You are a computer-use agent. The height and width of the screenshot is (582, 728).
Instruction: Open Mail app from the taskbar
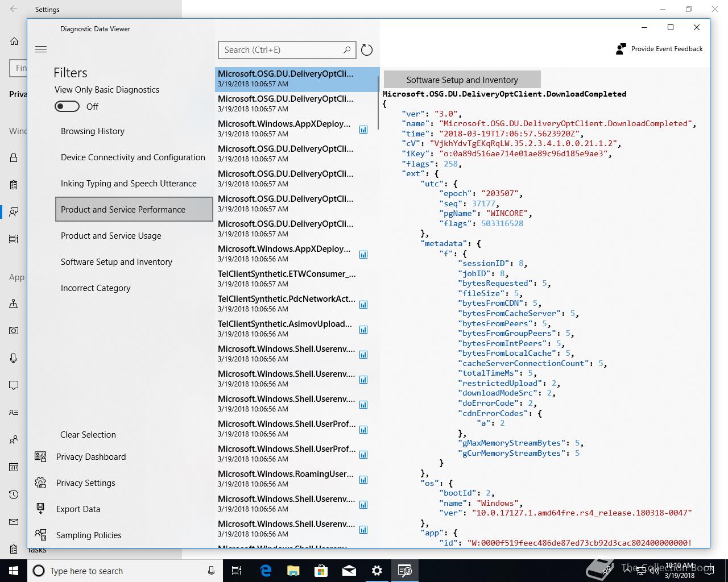click(x=349, y=571)
